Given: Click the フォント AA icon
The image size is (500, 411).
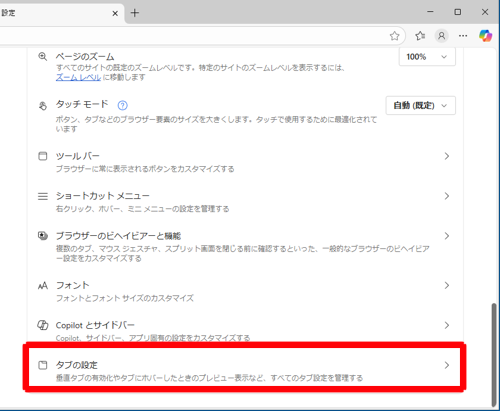Looking at the screenshot, I should pos(43,286).
